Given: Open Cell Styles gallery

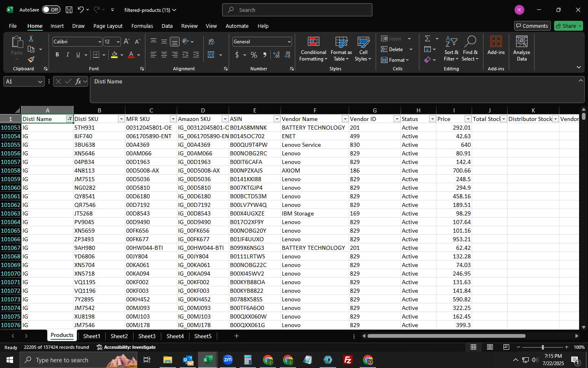Looking at the screenshot, I should click(363, 49).
